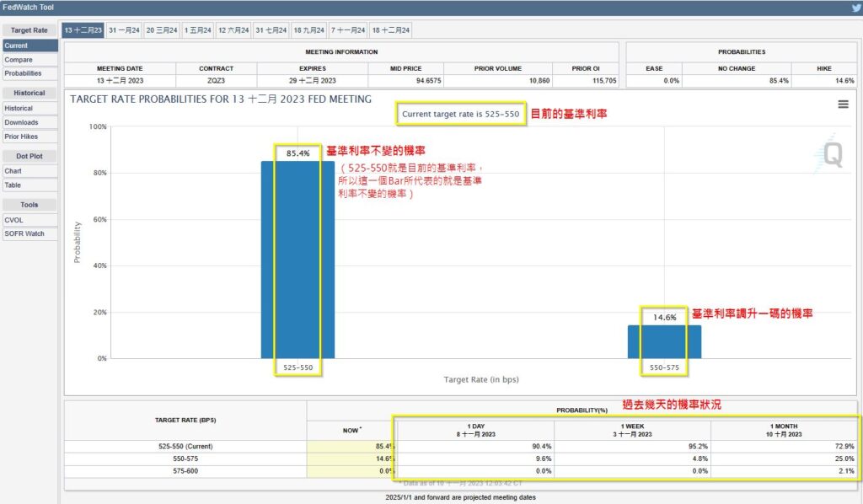Open the Historical sidebar item
Screen dimensions: 863x504
29,109
